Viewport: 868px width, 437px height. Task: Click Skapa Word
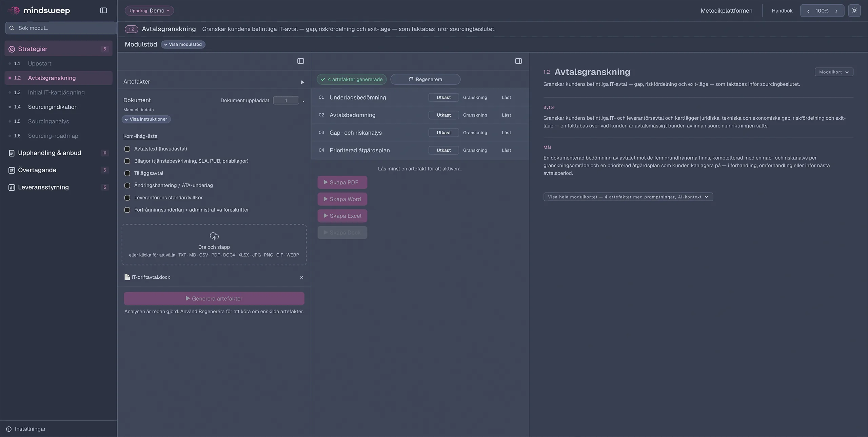(x=342, y=199)
